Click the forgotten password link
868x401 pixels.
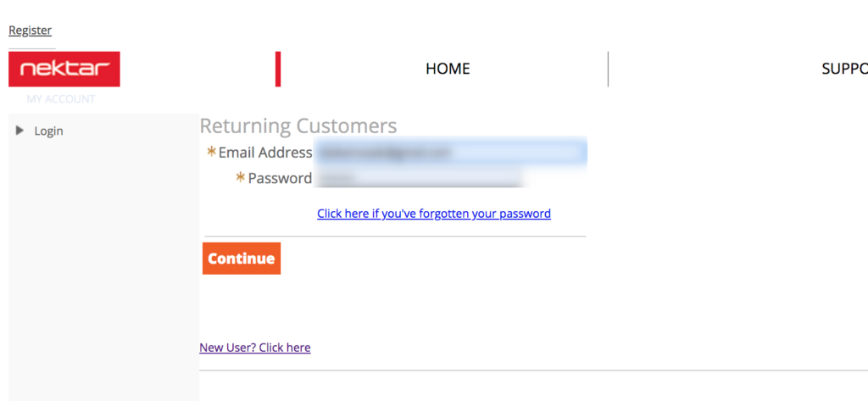(x=434, y=214)
